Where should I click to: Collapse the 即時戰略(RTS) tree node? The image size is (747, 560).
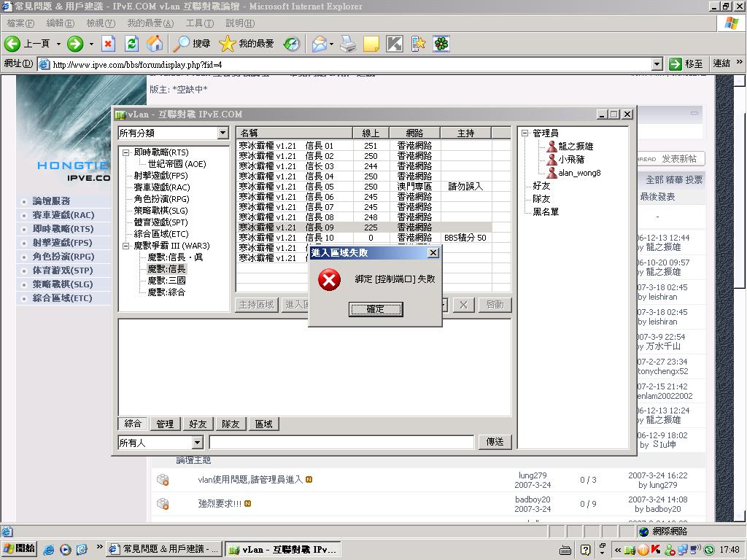click(125, 153)
